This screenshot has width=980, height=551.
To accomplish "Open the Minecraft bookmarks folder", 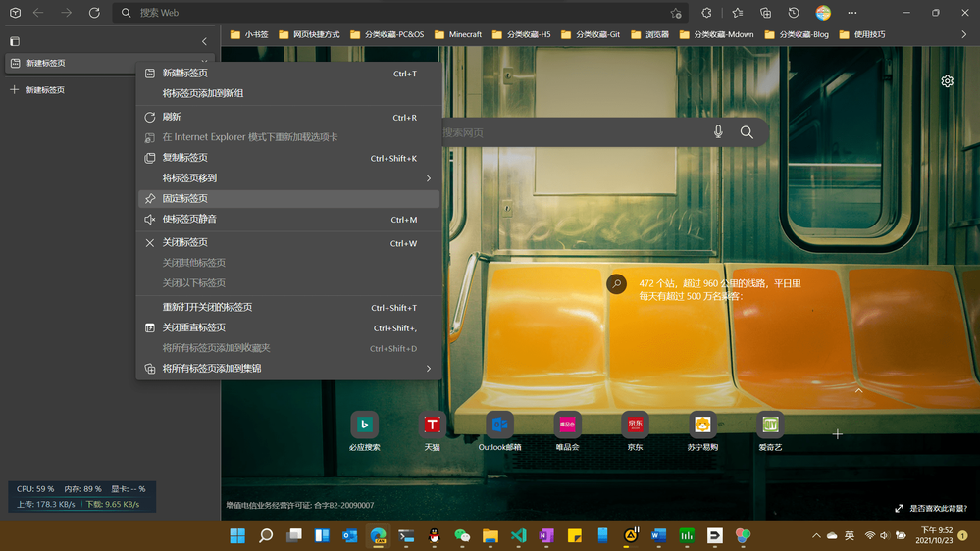I will pos(458,34).
